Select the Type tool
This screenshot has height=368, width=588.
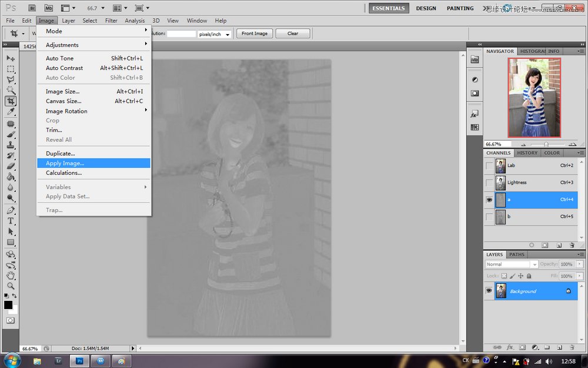tap(11, 221)
